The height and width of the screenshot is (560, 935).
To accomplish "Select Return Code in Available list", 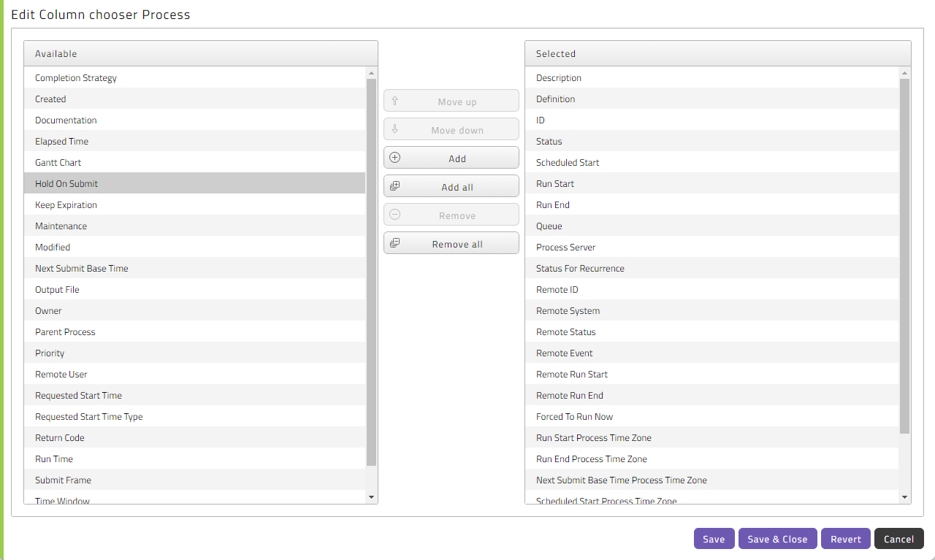I will [x=194, y=437].
